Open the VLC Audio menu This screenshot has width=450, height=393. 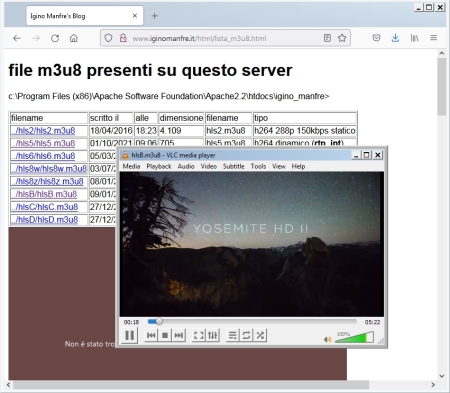pos(186,166)
